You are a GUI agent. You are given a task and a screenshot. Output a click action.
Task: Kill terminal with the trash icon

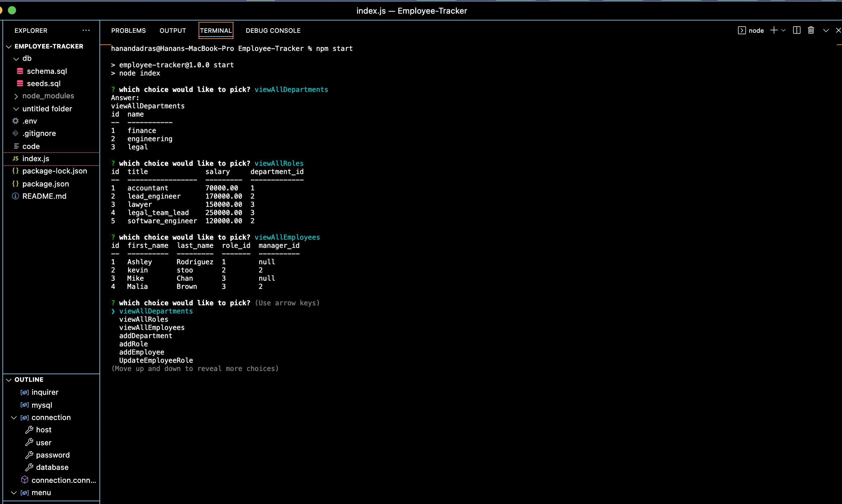click(811, 30)
